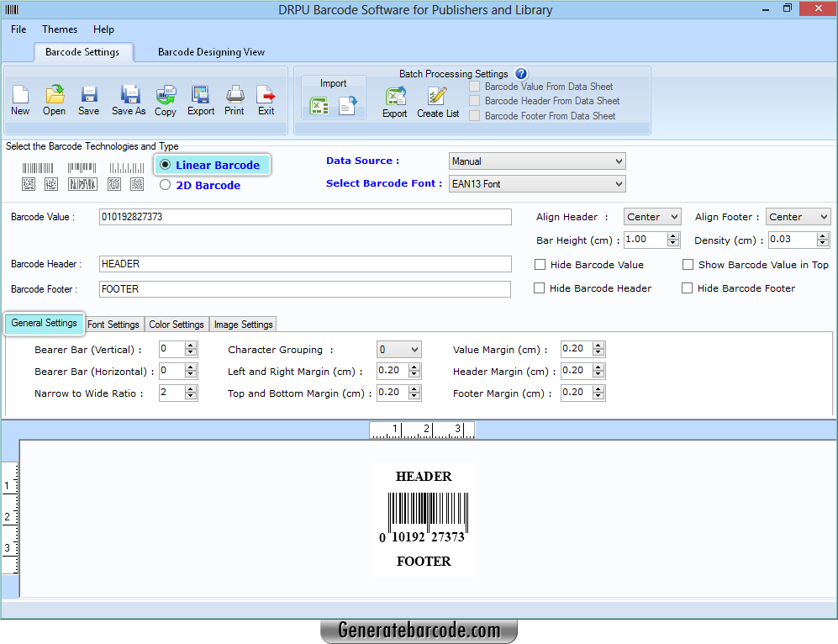
Task: Select second 2D barcode sample icon
Action: coord(51,184)
